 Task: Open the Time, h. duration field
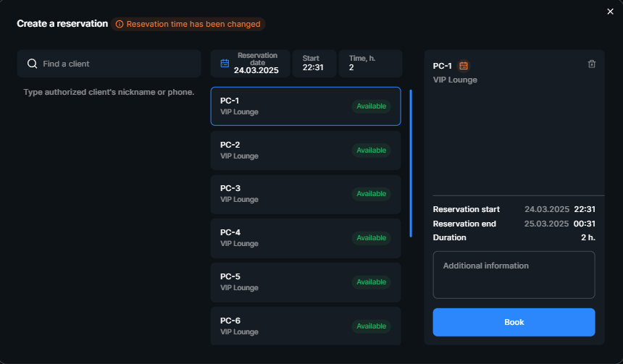(x=370, y=64)
